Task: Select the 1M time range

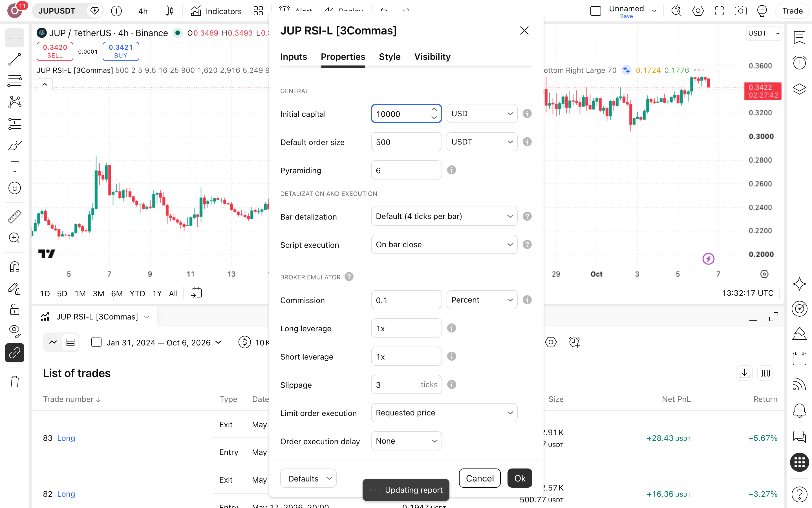Action: coord(80,294)
